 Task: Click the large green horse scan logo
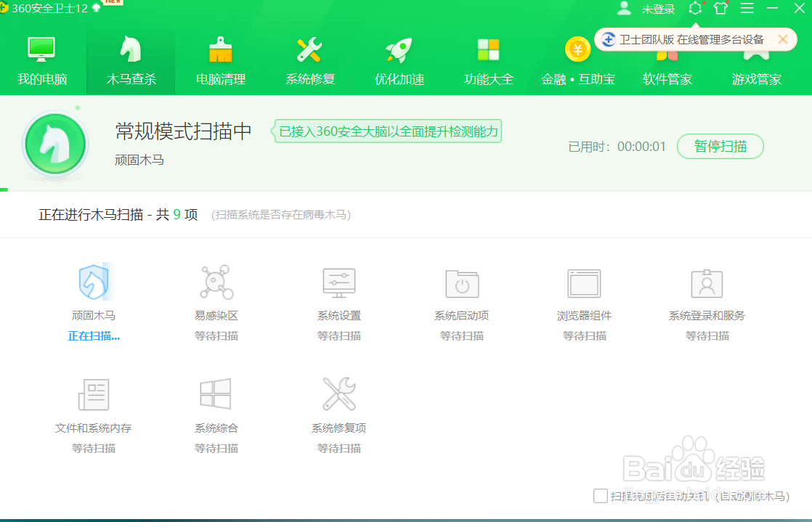click(55, 144)
